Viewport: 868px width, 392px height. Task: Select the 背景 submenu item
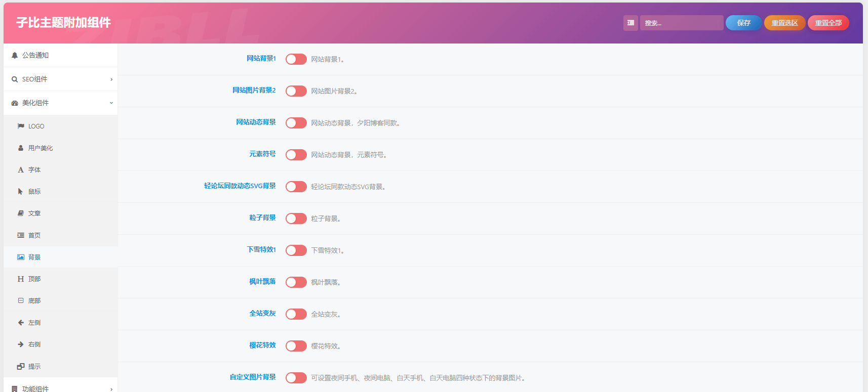[60, 257]
